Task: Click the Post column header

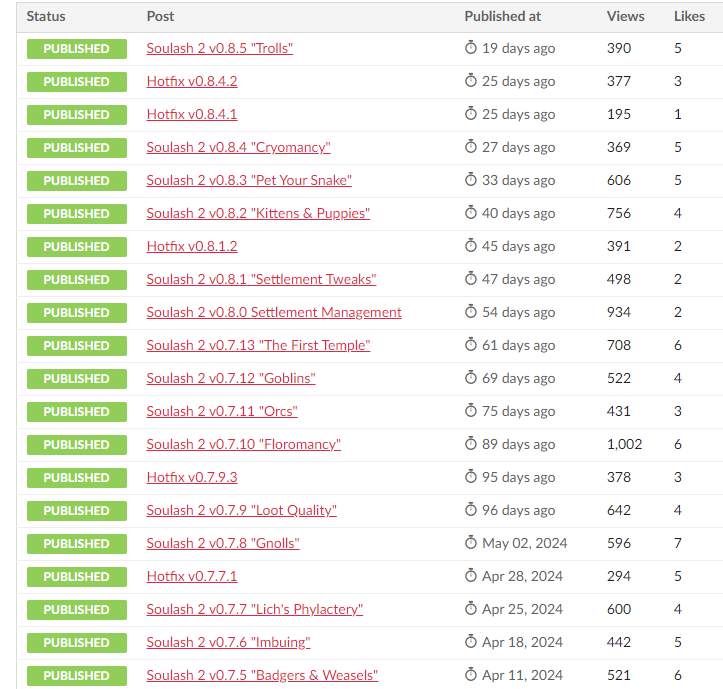Action: (x=160, y=17)
